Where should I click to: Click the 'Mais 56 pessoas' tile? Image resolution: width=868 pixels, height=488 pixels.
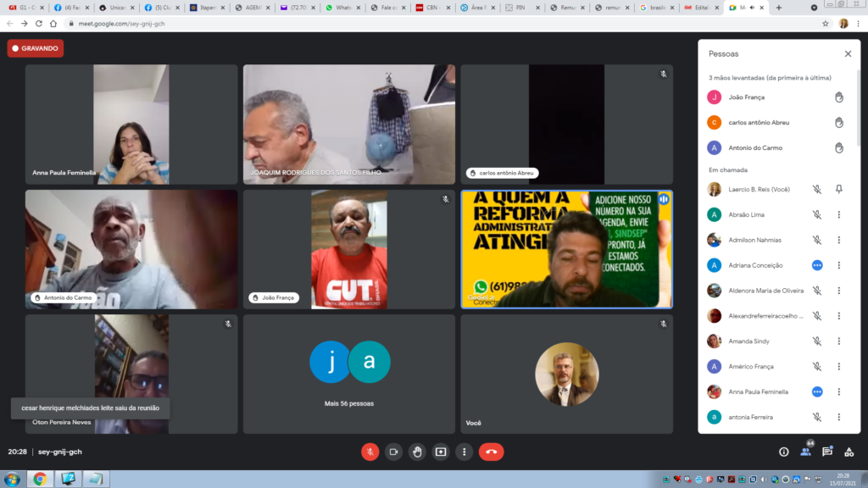click(349, 374)
